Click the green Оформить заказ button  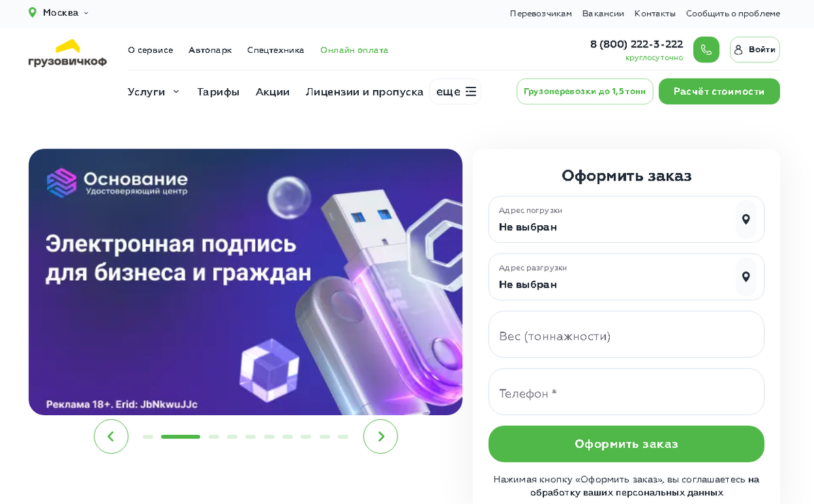pos(626,444)
